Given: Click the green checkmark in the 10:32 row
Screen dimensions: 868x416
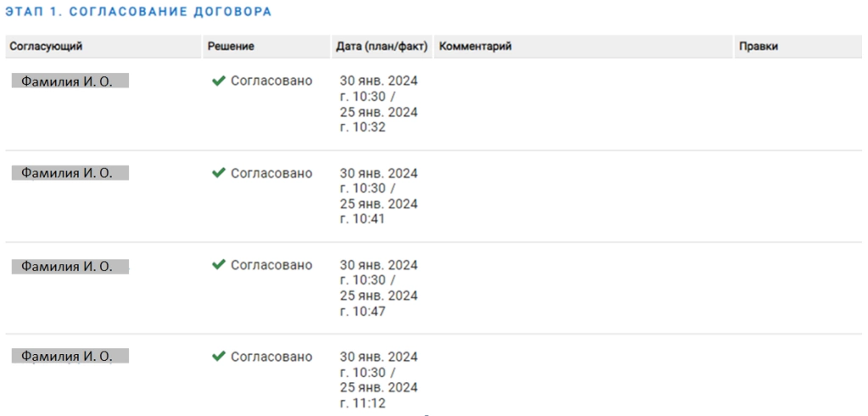Looking at the screenshot, I should [x=218, y=80].
